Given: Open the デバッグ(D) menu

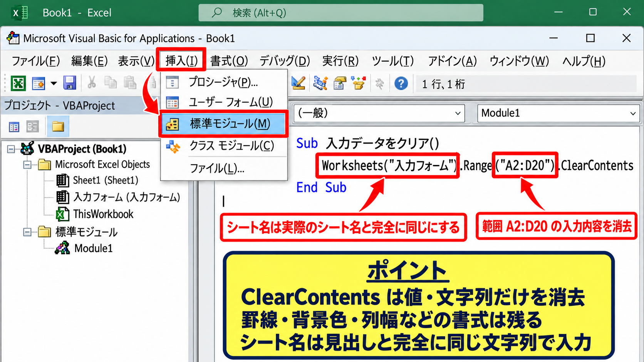Looking at the screenshot, I should pyautogui.click(x=285, y=61).
